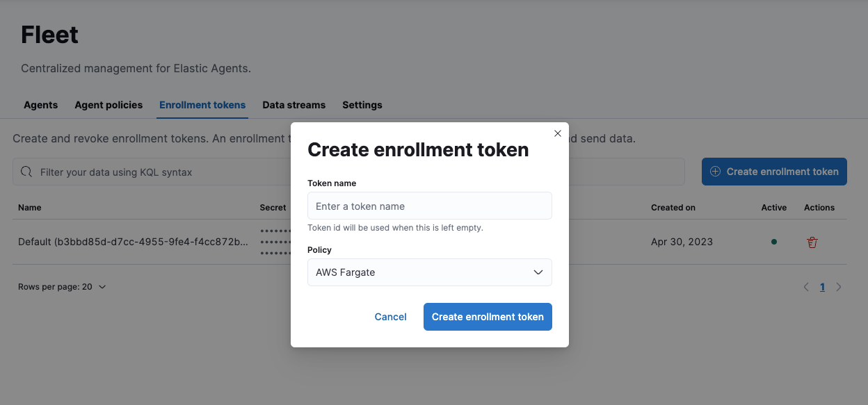Go to previous page arrow
868x405 pixels.
click(806, 287)
